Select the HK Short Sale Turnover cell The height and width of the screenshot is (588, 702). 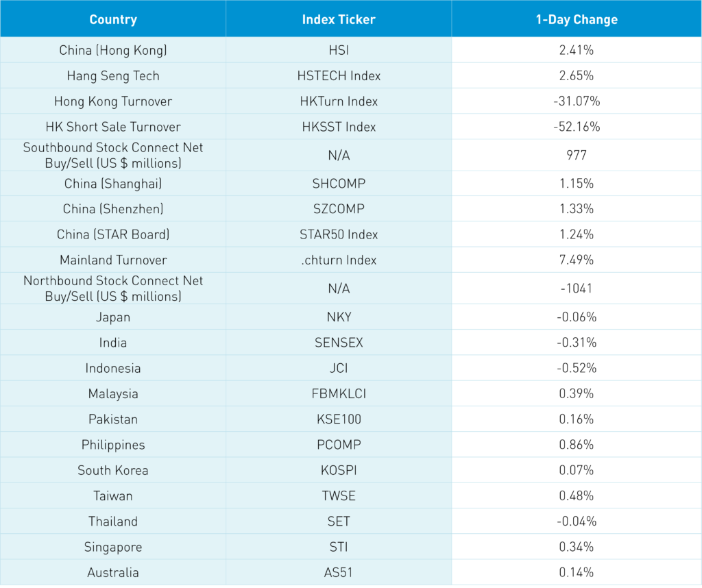point(113,127)
